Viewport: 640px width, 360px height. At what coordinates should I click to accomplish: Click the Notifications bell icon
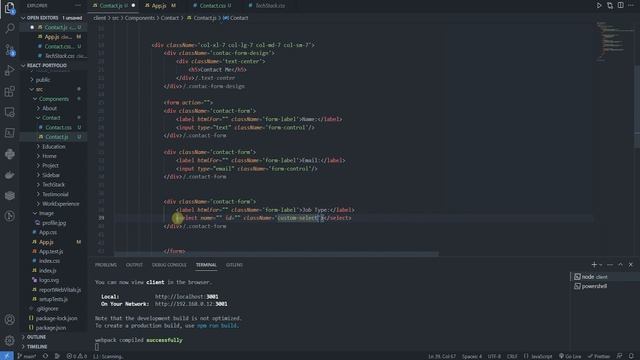(x=631, y=356)
